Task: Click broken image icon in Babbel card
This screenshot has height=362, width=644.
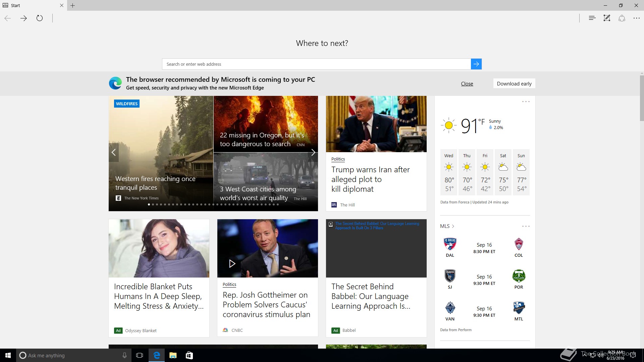Action: (x=331, y=224)
